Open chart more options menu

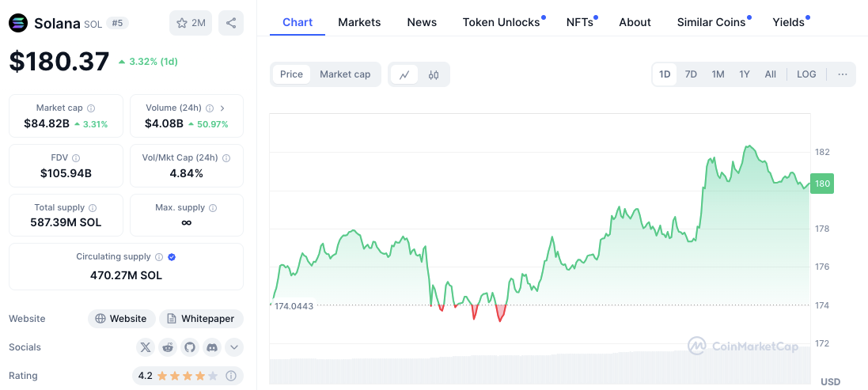coord(843,74)
